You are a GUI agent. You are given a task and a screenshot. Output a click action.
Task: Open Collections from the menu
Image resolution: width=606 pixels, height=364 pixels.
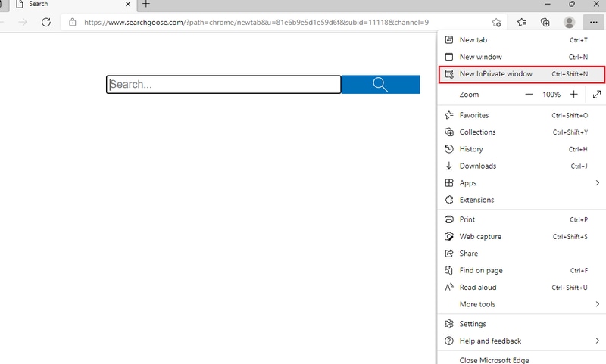521,132
